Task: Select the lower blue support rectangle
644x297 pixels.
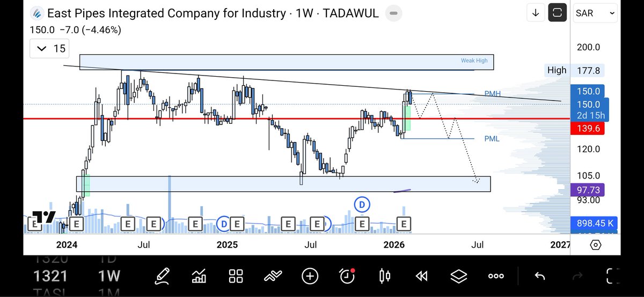Action: pos(283,184)
